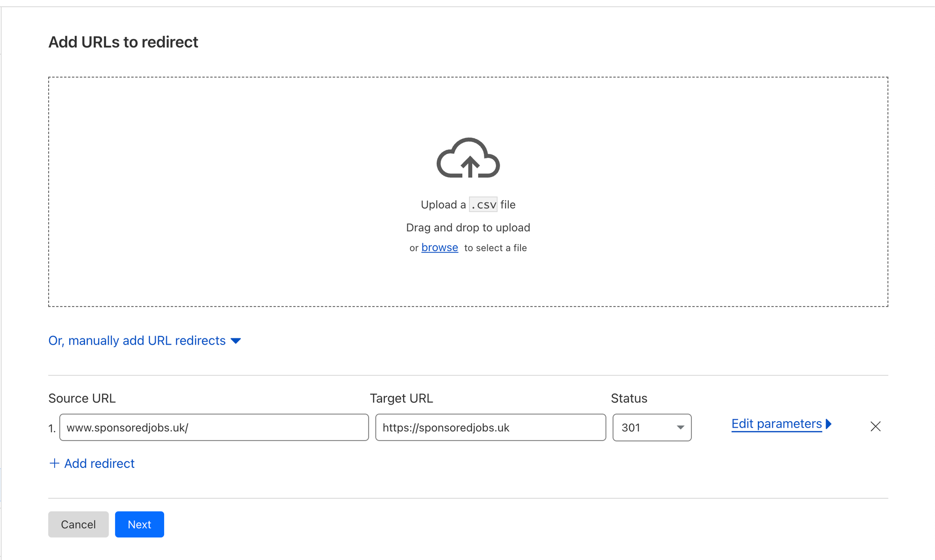Collapse the manually add URL redirects section
This screenshot has height=560, width=935.
click(x=137, y=341)
